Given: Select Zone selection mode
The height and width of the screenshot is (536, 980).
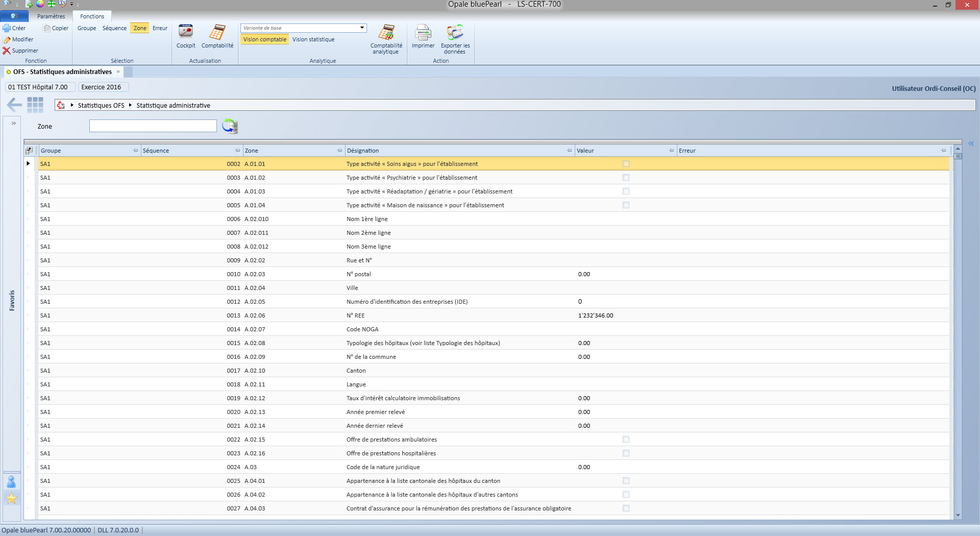Looking at the screenshot, I should 140,28.
